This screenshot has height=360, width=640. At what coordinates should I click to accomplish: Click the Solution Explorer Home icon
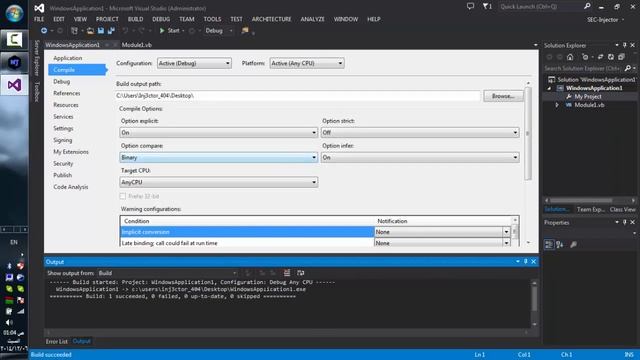click(x=570, y=57)
